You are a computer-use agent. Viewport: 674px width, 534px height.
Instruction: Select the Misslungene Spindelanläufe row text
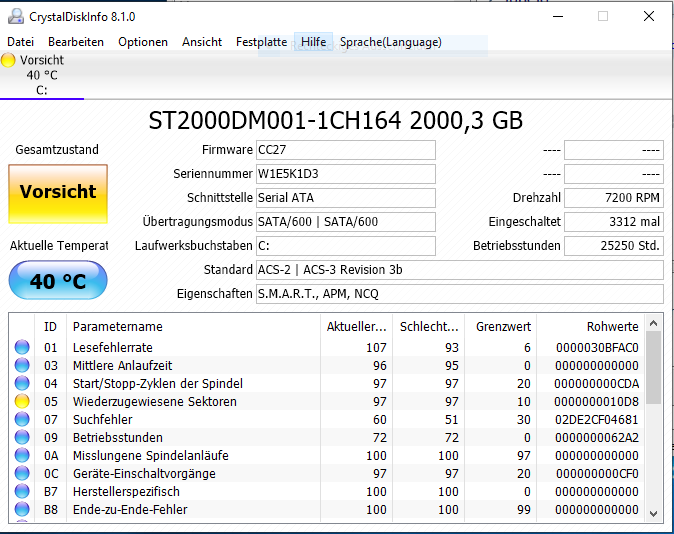(x=150, y=456)
